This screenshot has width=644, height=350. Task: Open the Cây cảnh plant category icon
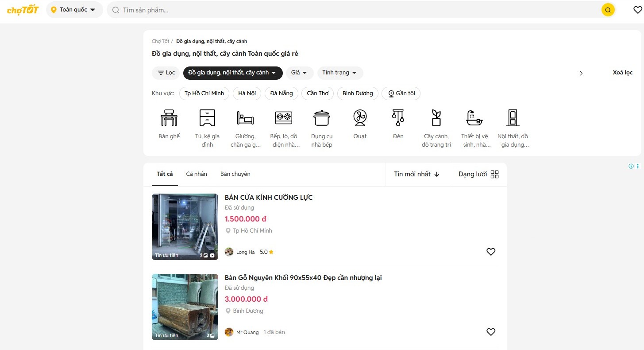(x=436, y=118)
